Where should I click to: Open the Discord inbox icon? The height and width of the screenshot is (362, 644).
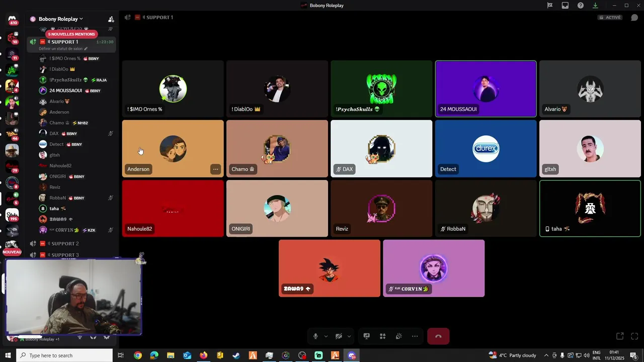pos(565,6)
